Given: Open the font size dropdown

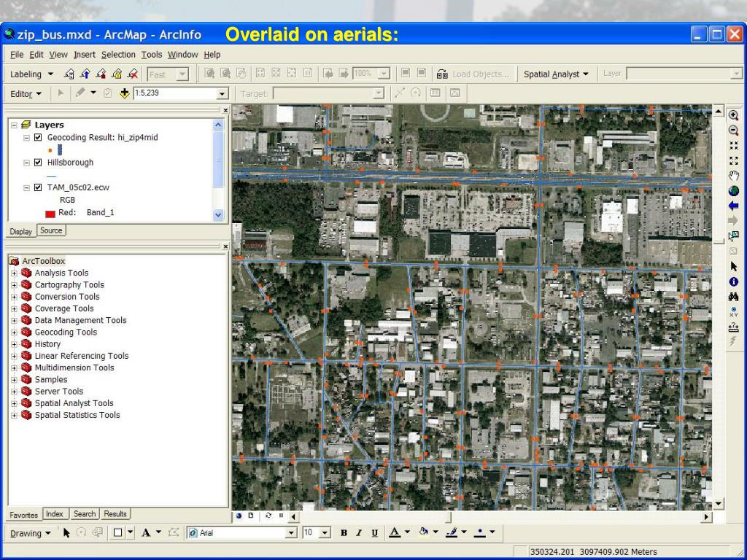Looking at the screenshot, I should point(325,533).
